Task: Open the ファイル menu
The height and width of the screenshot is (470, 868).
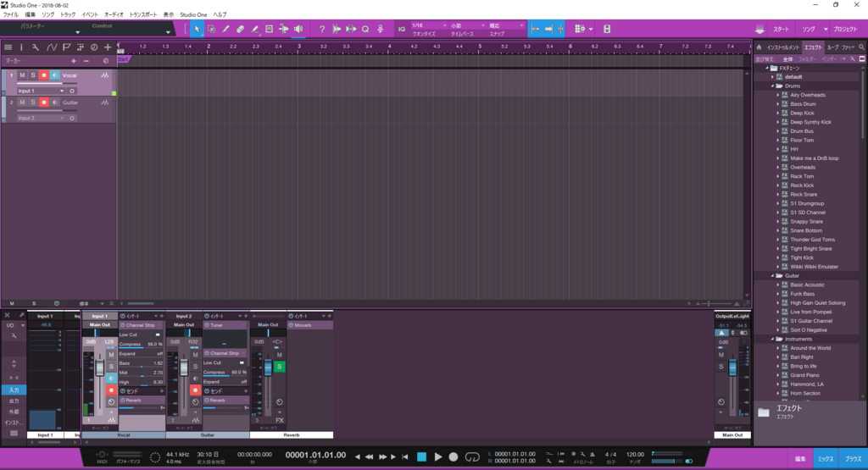Action: point(10,14)
